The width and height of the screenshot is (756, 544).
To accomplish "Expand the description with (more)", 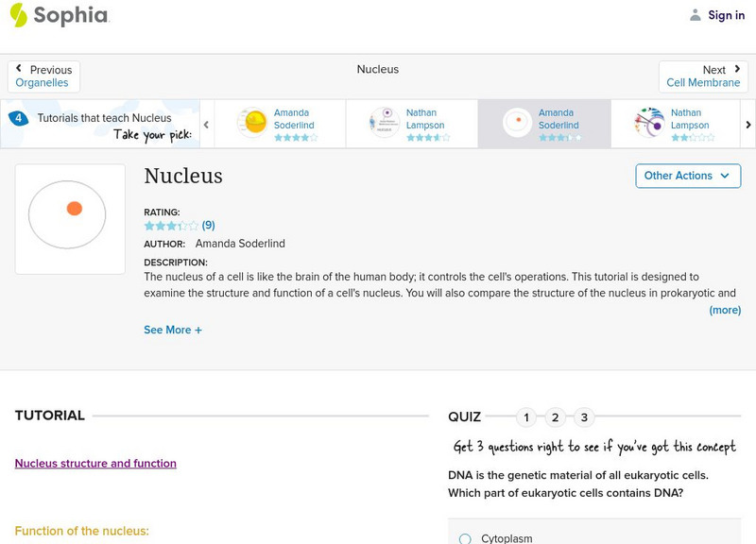I will 725,310.
